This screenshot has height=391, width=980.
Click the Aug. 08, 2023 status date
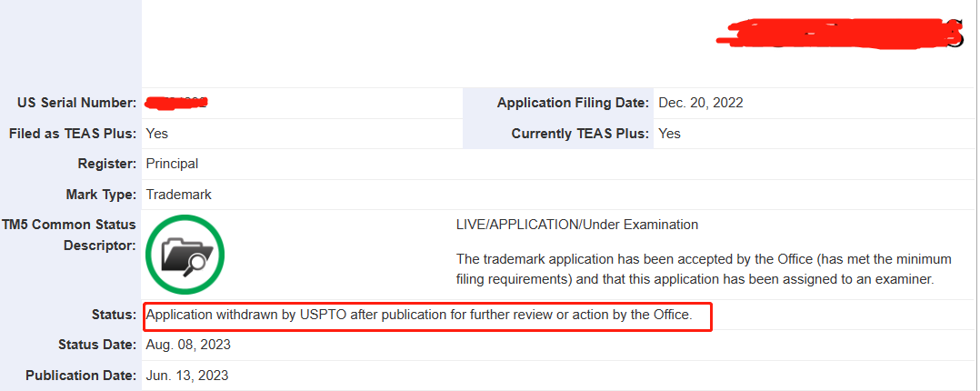188,346
